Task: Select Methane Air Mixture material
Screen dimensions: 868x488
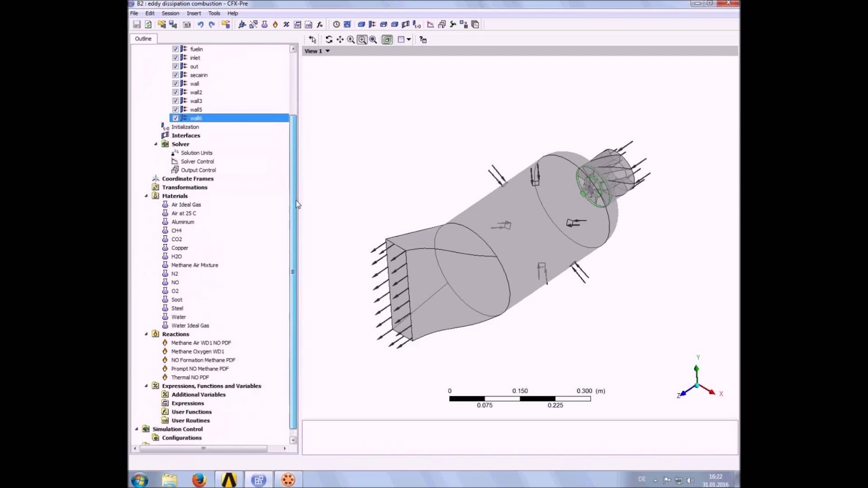Action: pyautogui.click(x=195, y=265)
